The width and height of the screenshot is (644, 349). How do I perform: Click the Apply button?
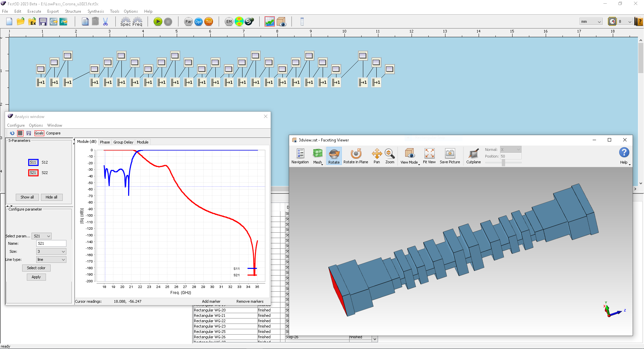click(36, 277)
